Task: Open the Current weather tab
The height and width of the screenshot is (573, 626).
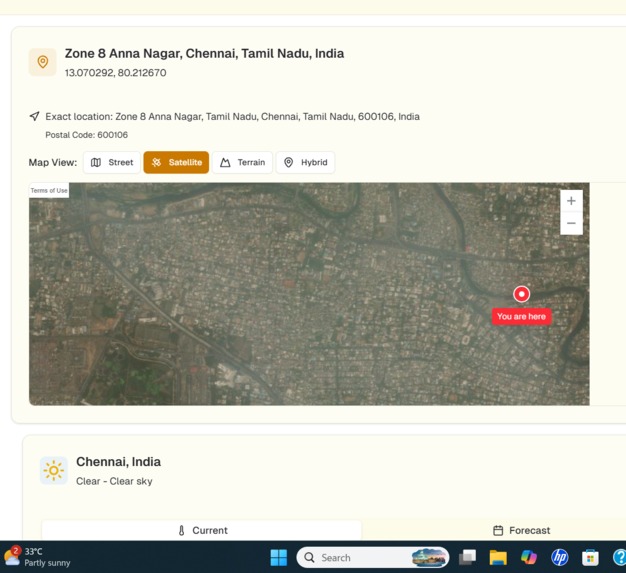Action: point(202,530)
